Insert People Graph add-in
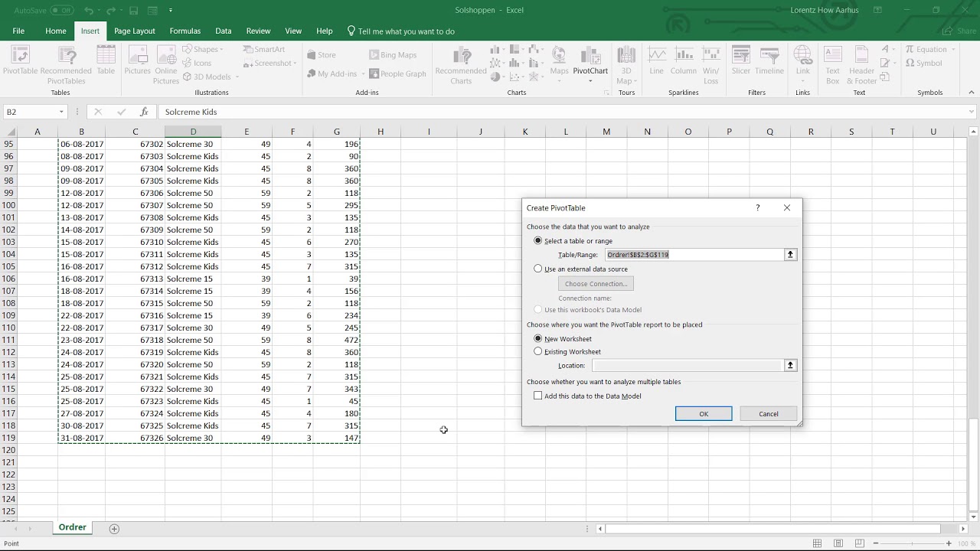 (x=397, y=73)
